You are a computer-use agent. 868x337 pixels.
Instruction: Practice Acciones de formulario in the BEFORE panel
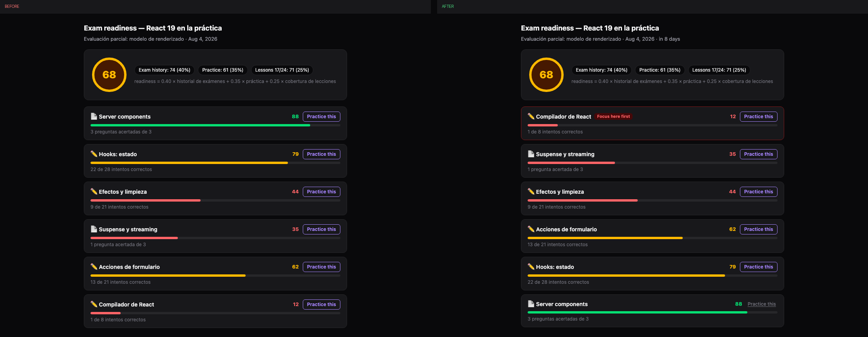tap(322, 267)
